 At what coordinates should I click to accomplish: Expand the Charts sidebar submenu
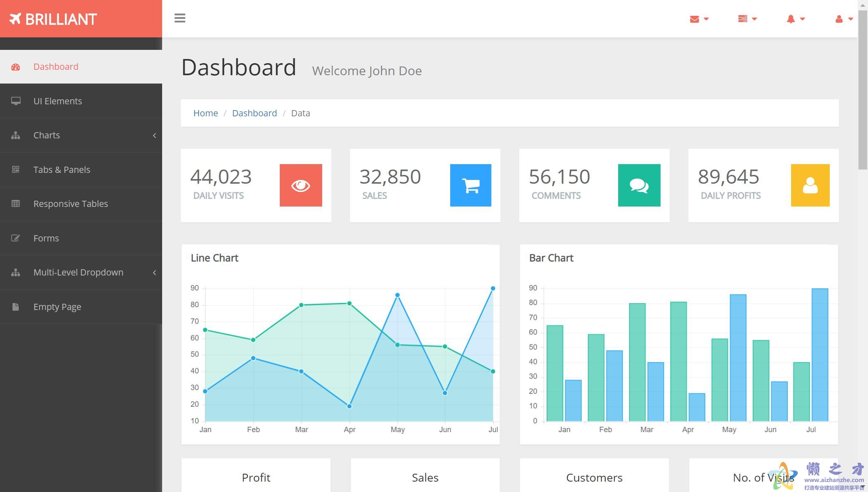pyautogui.click(x=154, y=135)
